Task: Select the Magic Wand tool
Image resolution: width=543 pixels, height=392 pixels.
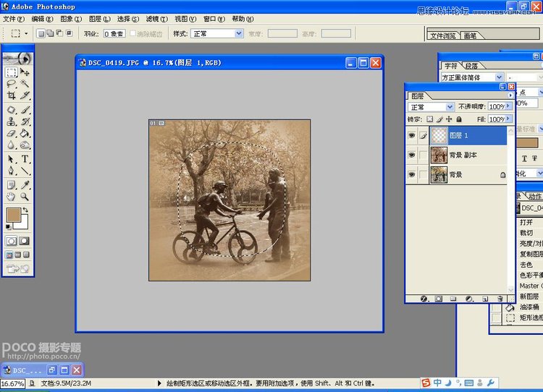Action: (x=25, y=84)
